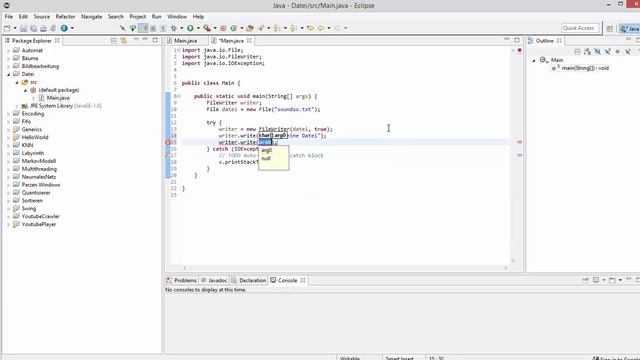Click the Debug bug icon
This screenshot has height=360, width=640.
pos(174,28)
